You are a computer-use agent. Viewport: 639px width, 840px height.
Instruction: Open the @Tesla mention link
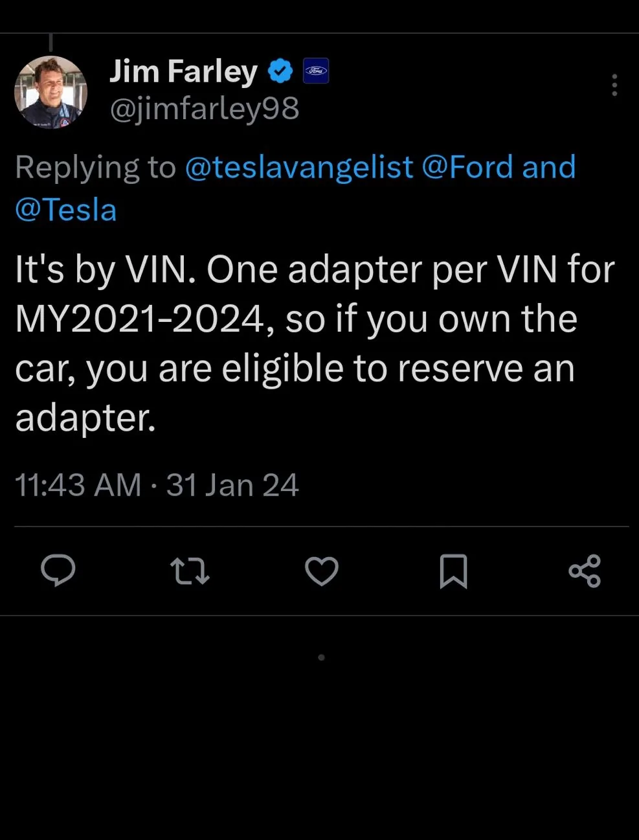(x=65, y=210)
